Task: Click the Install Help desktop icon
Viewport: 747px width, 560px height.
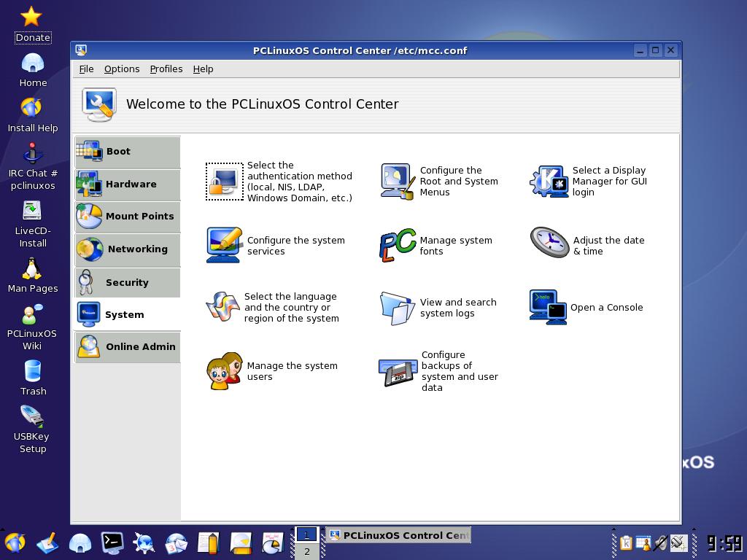Action: point(32,115)
